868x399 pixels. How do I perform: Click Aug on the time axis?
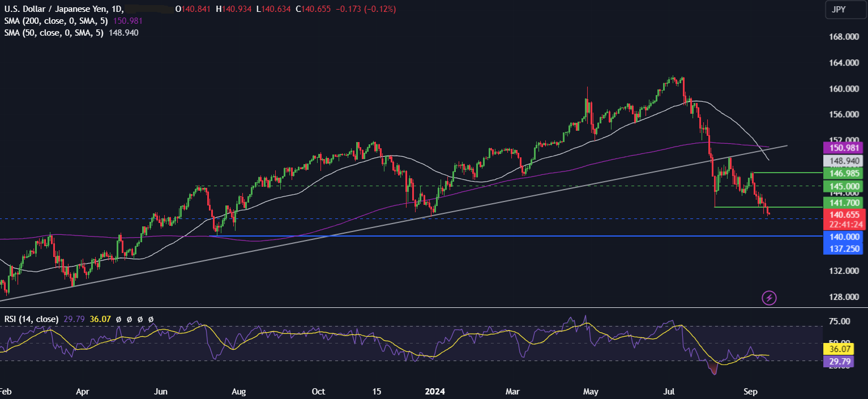(x=238, y=391)
